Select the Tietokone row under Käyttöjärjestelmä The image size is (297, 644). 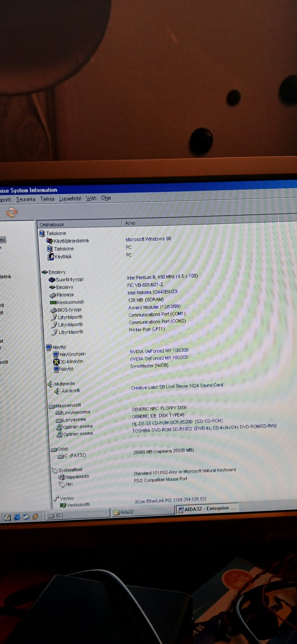click(x=60, y=249)
